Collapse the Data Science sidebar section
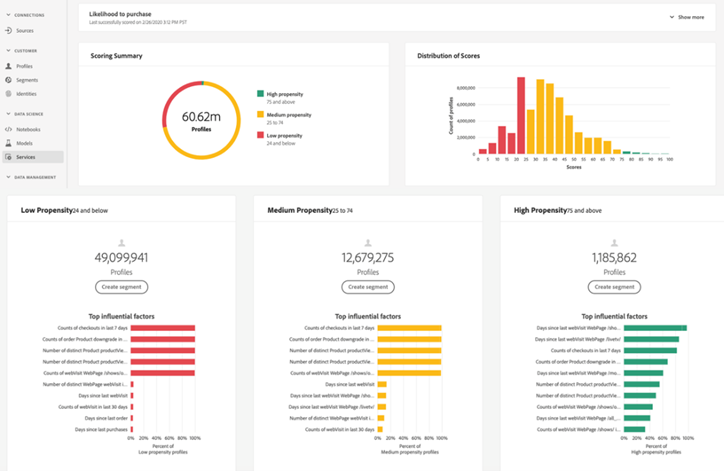The width and height of the screenshot is (724, 471). click(x=8, y=114)
